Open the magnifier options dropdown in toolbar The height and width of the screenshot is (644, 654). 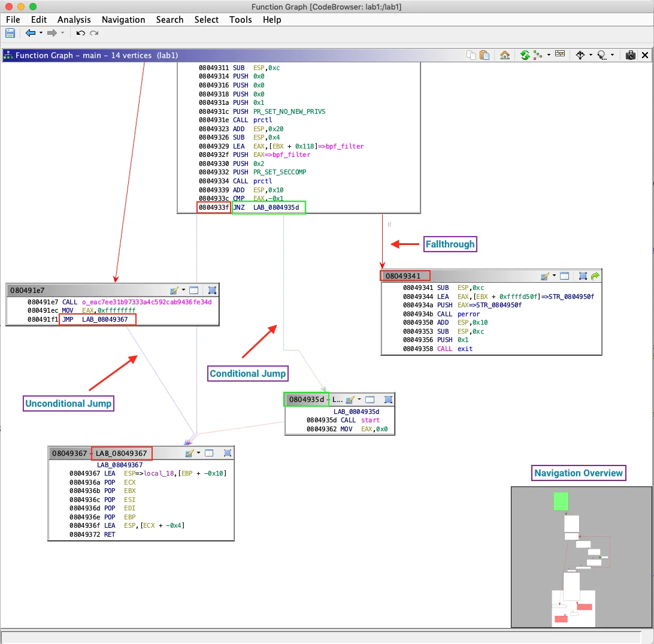613,55
